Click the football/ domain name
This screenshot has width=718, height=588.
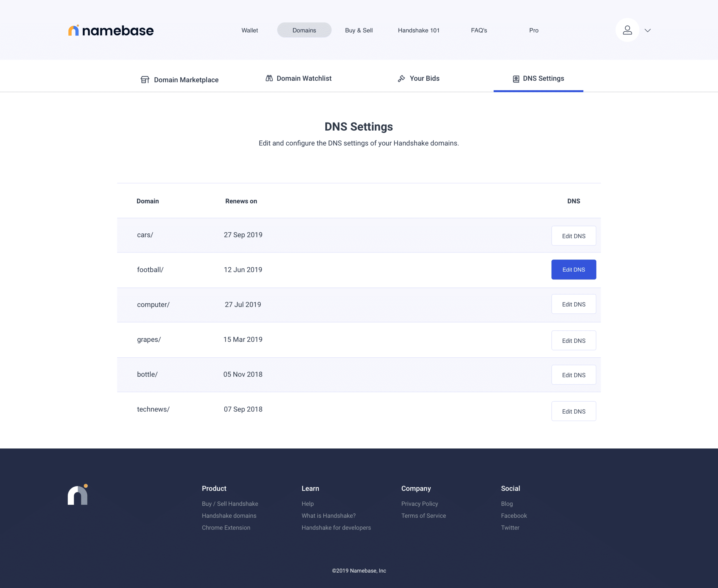150,270
